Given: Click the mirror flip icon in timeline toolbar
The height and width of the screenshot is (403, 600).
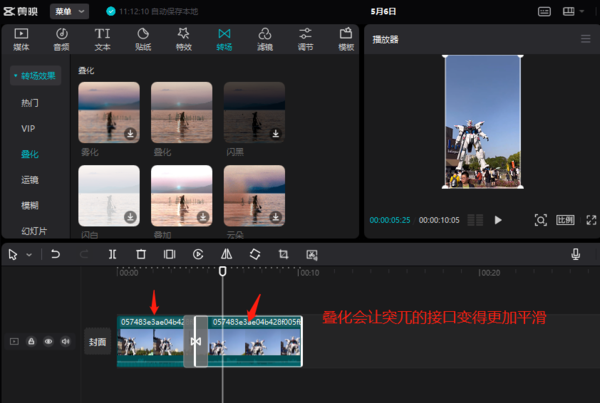Looking at the screenshot, I should (x=226, y=255).
